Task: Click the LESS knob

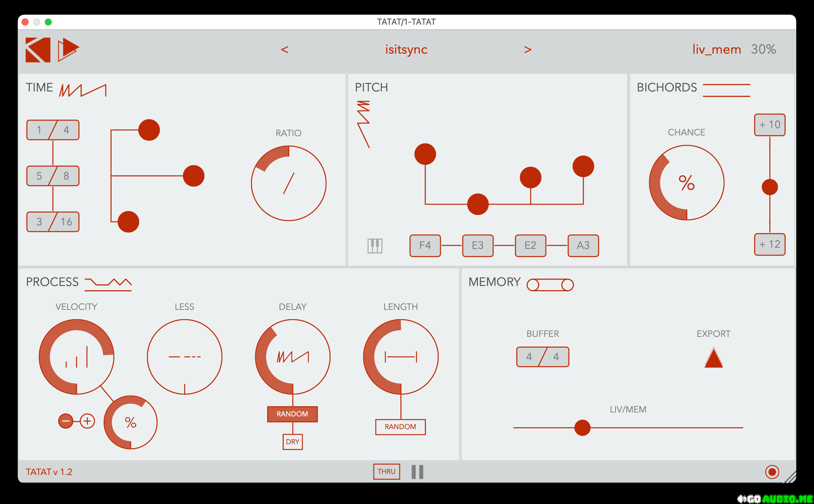Action: tap(185, 357)
